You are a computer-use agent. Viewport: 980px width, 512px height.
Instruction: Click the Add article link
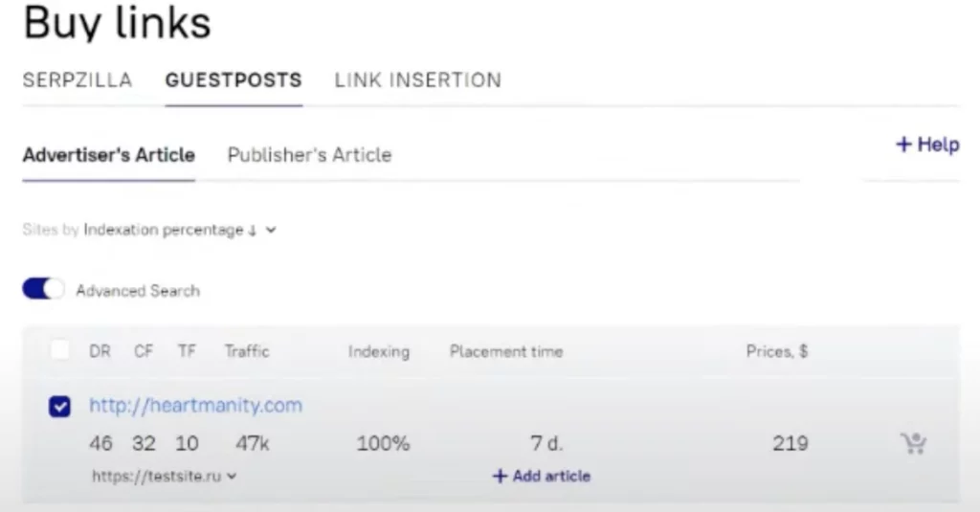[x=542, y=476]
